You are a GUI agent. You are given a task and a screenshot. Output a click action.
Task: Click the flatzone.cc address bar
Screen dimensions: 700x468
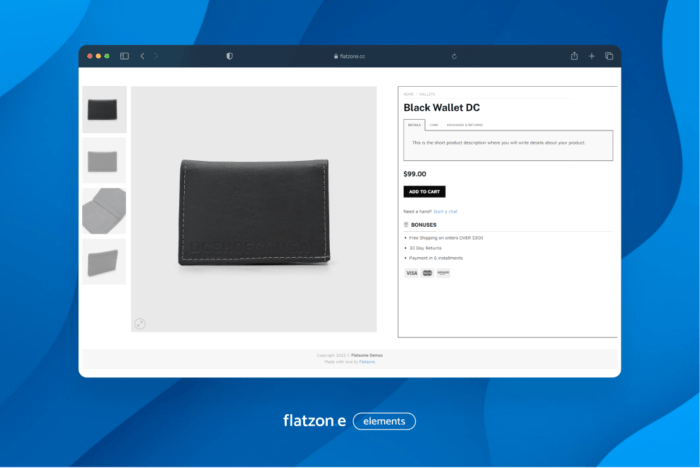350,56
